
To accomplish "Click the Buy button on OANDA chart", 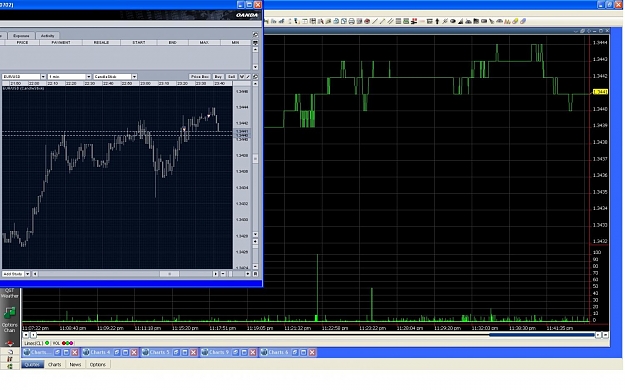I will 218,77.
